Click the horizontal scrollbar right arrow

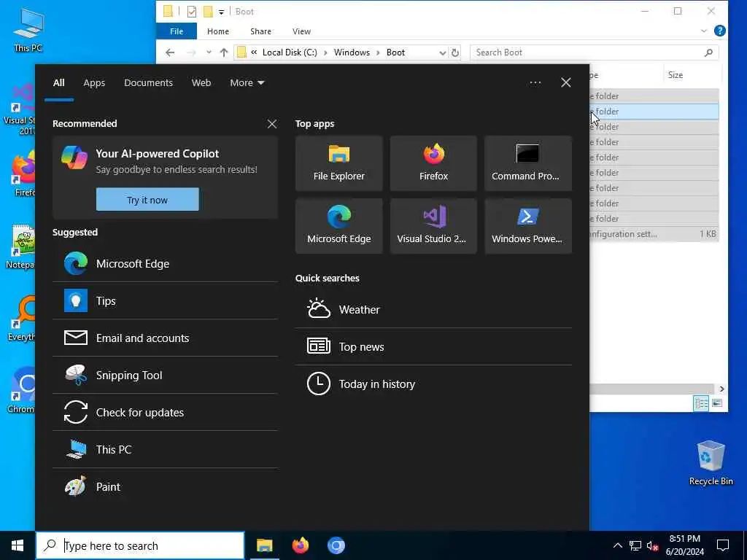coord(721,389)
